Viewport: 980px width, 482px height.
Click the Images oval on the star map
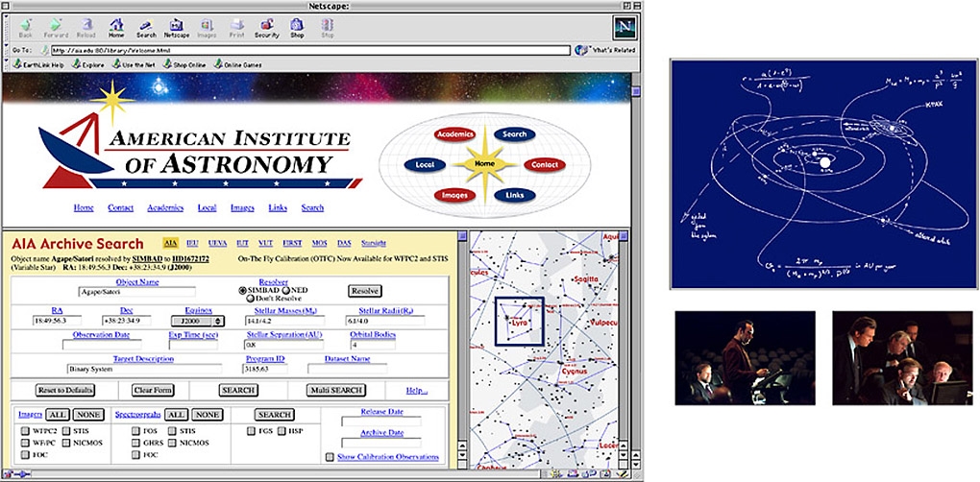(454, 196)
